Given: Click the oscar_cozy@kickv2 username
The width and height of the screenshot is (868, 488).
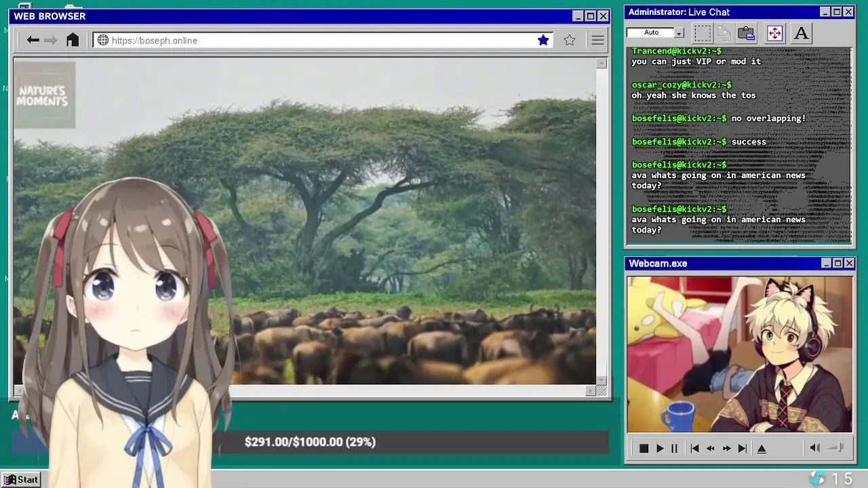Looking at the screenshot, I should click(x=682, y=85).
